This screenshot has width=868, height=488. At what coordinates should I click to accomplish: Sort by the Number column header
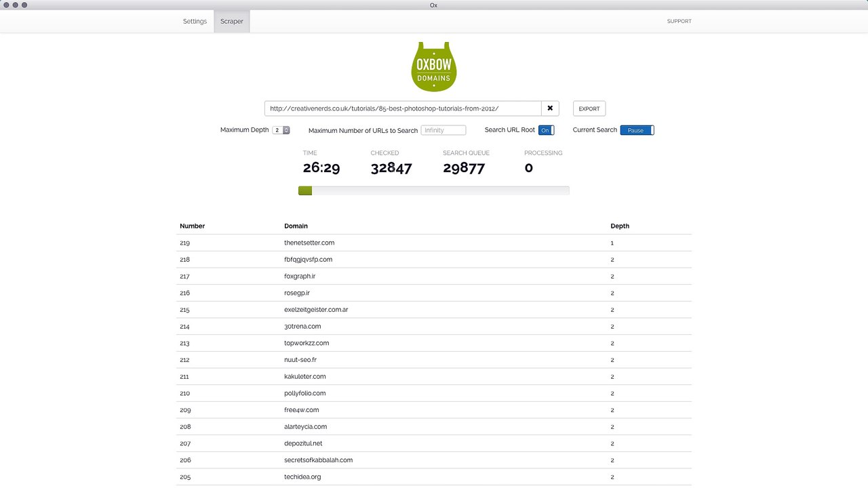click(193, 226)
